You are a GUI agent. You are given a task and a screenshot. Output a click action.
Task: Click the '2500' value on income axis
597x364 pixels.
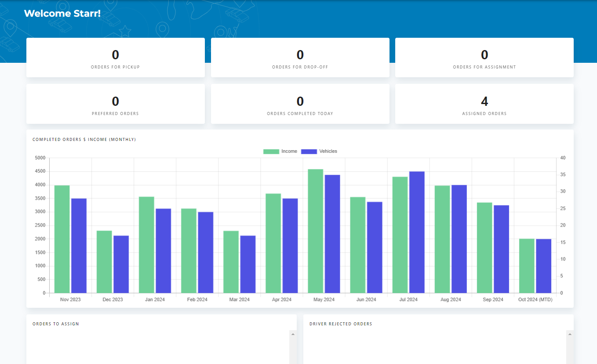[40, 225]
